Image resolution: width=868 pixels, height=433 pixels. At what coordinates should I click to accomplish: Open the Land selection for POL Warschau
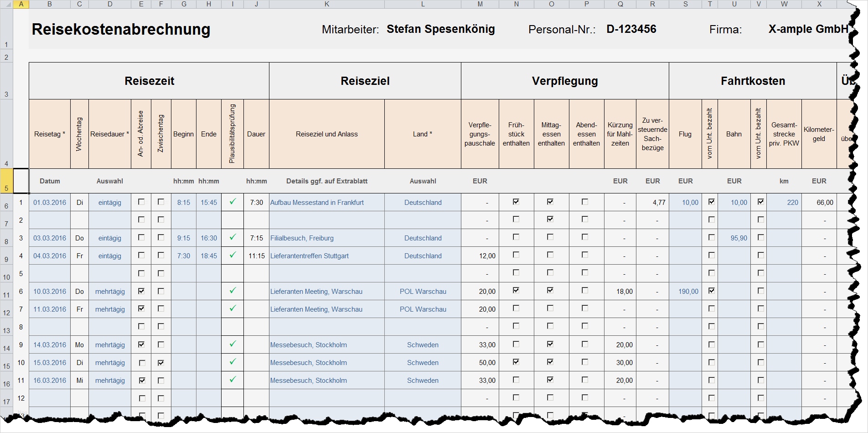click(422, 291)
